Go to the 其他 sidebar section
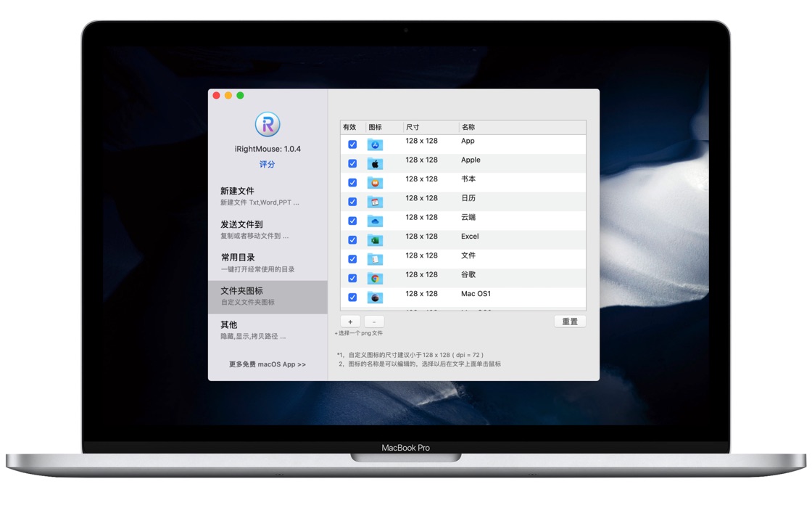 [268, 330]
